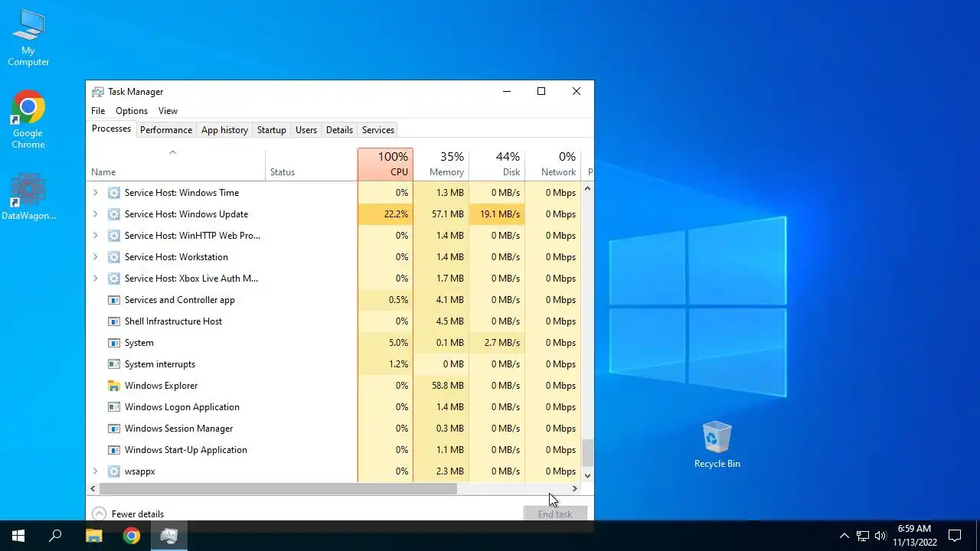Switch to the Services tab
This screenshot has width=980, height=551.
point(378,130)
